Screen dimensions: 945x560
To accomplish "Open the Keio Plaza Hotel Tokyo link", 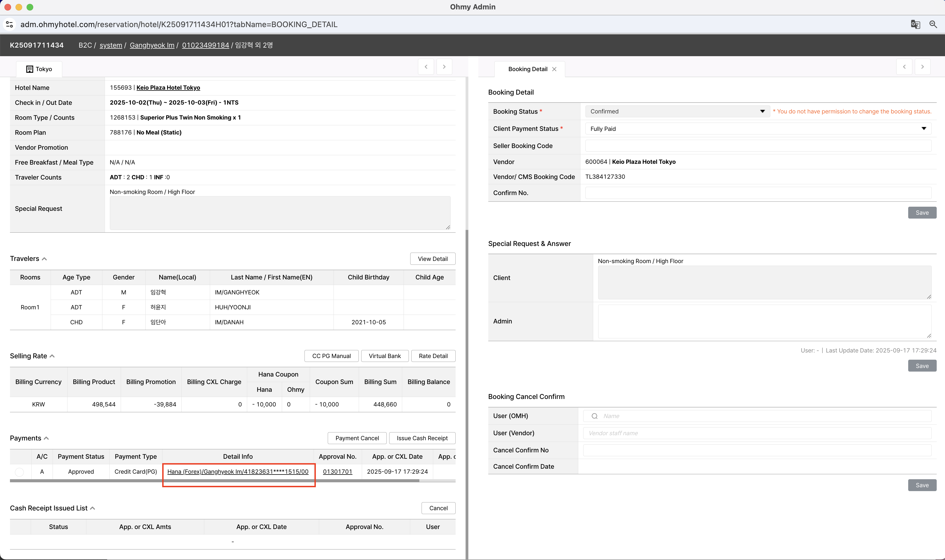I will [x=168, y=87].
